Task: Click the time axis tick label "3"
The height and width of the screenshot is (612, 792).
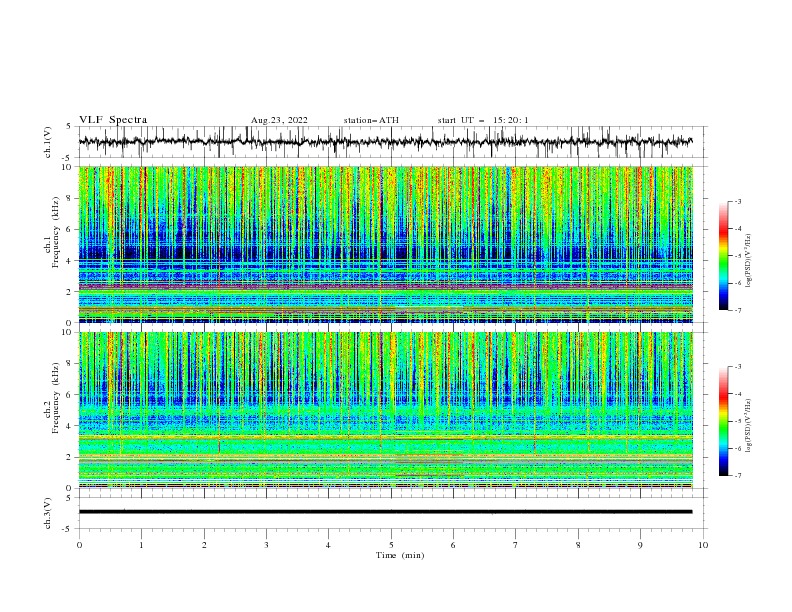Action: 266,545
